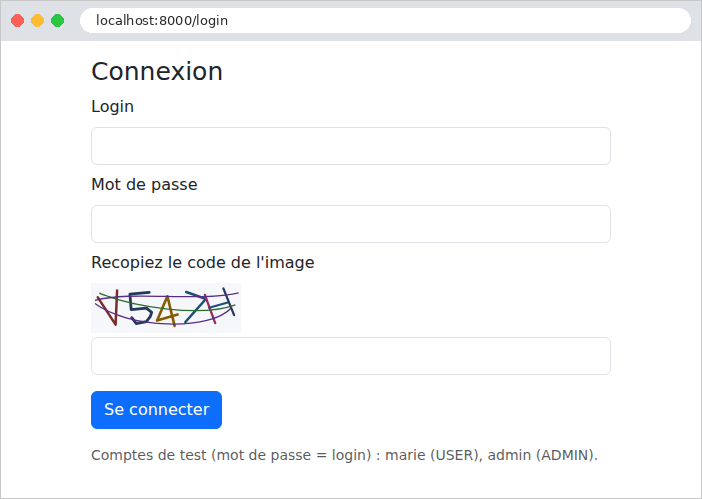
Task: Click the Recopiez le code de l'image label
Action: 202,262
